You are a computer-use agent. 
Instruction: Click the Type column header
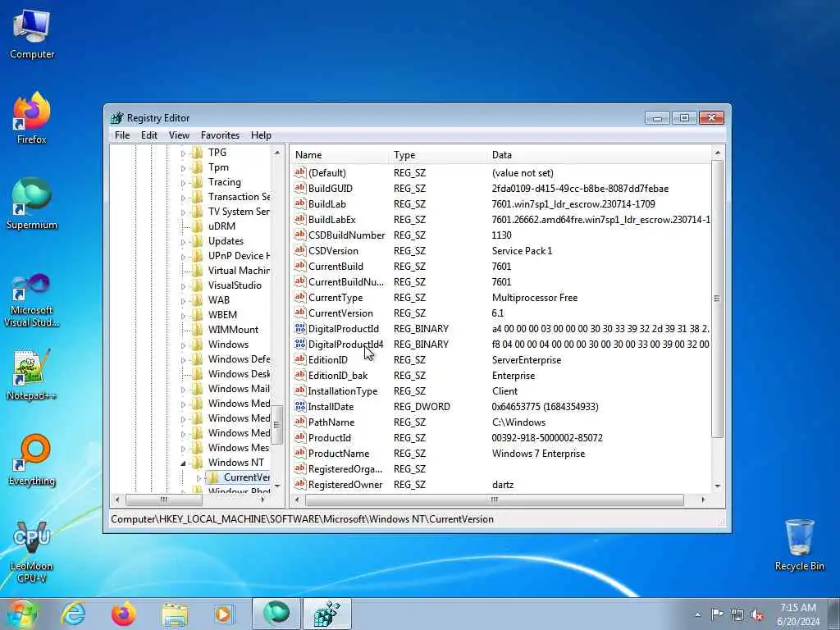click(438, 154)
